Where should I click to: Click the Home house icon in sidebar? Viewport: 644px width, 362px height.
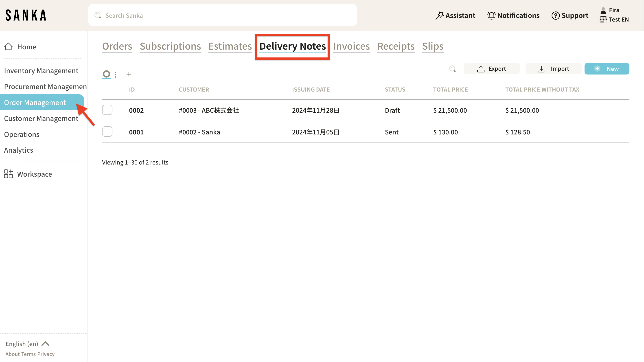click(9, 46)
